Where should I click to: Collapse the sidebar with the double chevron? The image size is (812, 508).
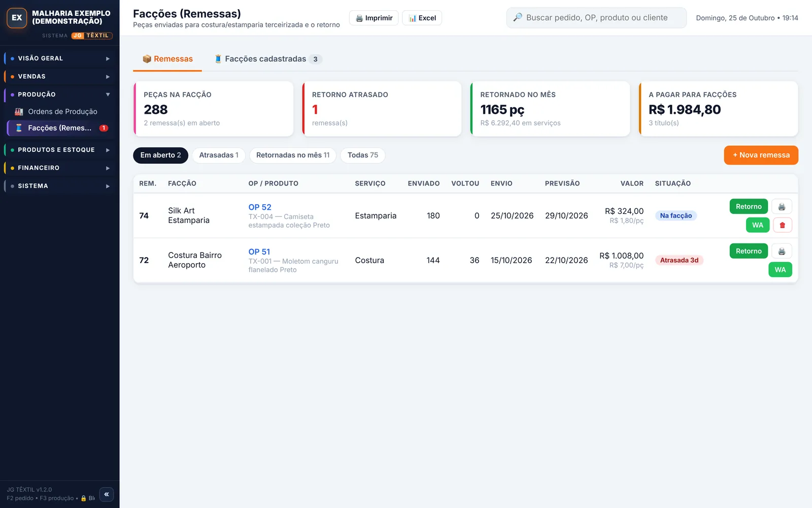107,494
